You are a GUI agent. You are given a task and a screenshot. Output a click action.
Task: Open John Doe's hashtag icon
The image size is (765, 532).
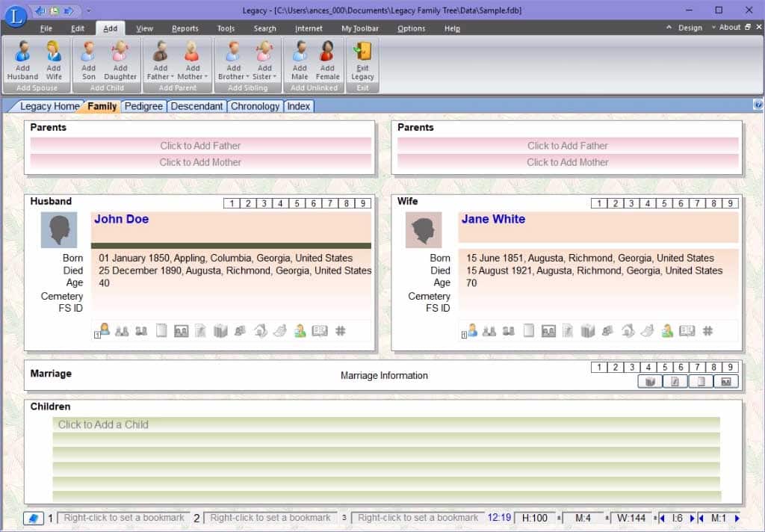340,331
